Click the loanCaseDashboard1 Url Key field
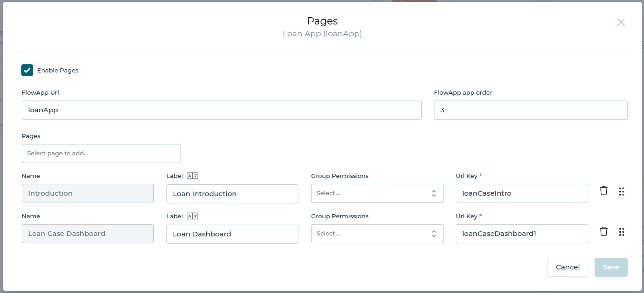This screenshot has width=644, height=293. 522,233
